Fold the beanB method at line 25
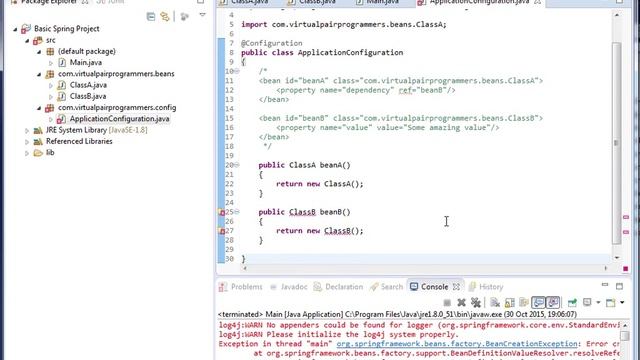 (x=237, y=212)
